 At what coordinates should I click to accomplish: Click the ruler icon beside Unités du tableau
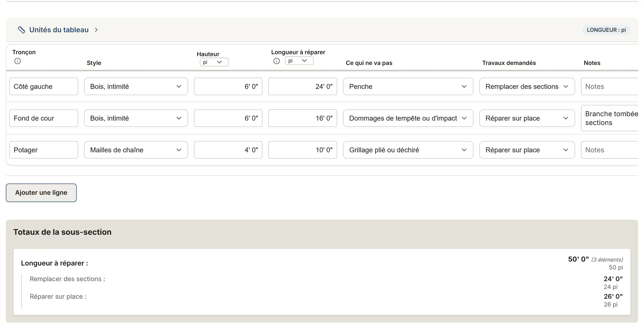pyautogui.click(x=21, y=30)
